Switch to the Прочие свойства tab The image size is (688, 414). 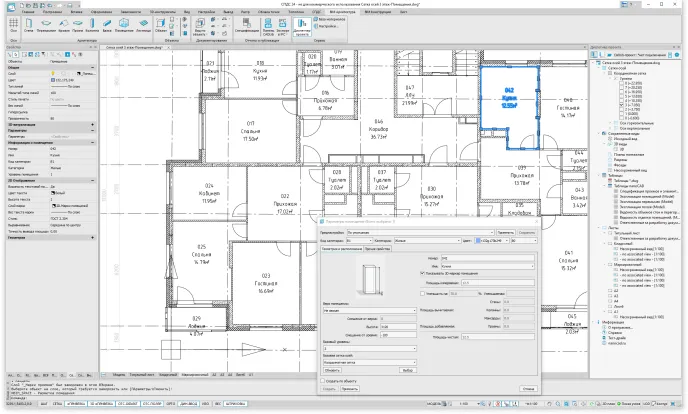[x=372, y=247]
